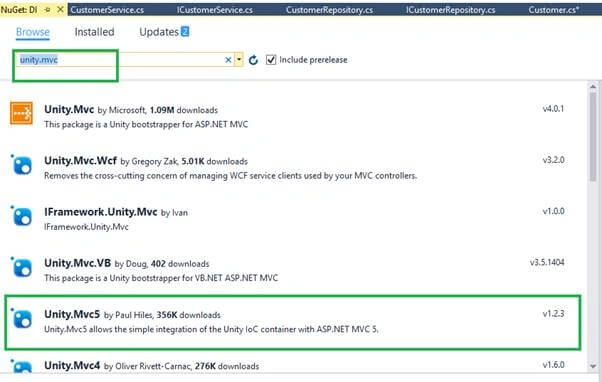
Task: Refresh the package search results
Action: coord(253,60)
